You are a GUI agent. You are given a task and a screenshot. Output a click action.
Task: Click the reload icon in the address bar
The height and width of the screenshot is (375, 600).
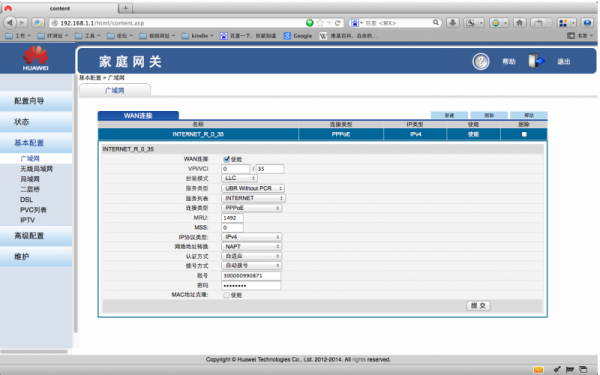point(337,23)
